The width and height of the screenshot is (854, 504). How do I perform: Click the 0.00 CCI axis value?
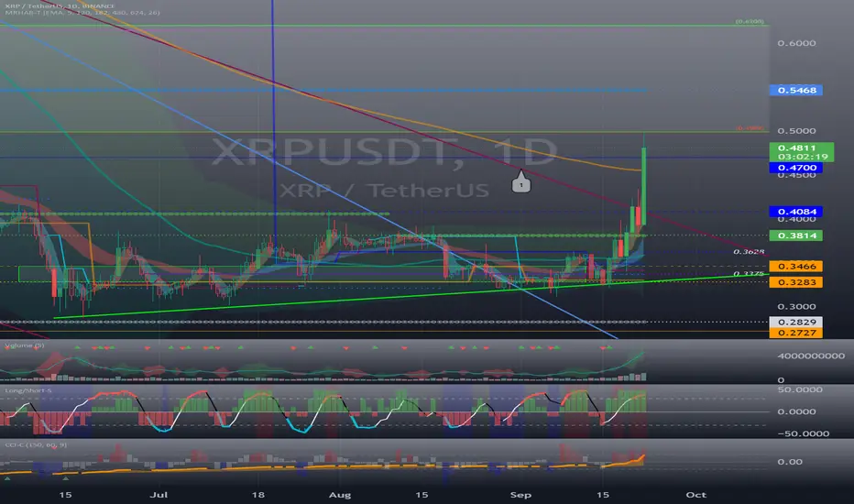pos(790,462)
